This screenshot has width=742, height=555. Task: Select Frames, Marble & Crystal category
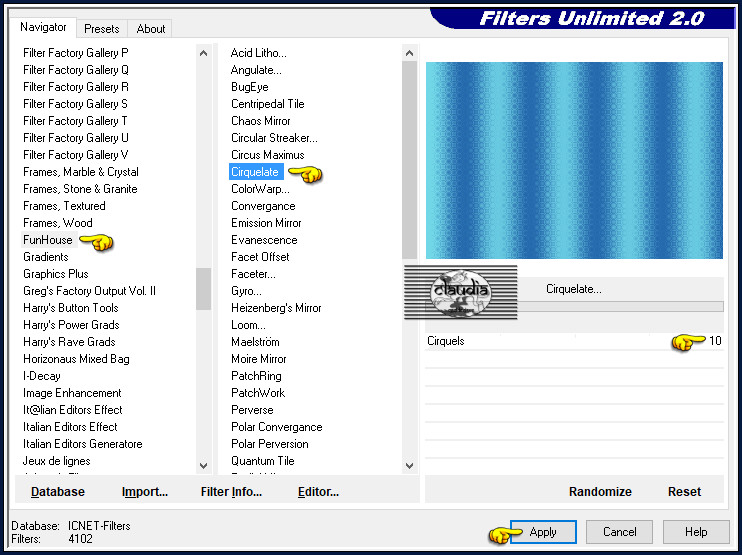coord(81,172)
